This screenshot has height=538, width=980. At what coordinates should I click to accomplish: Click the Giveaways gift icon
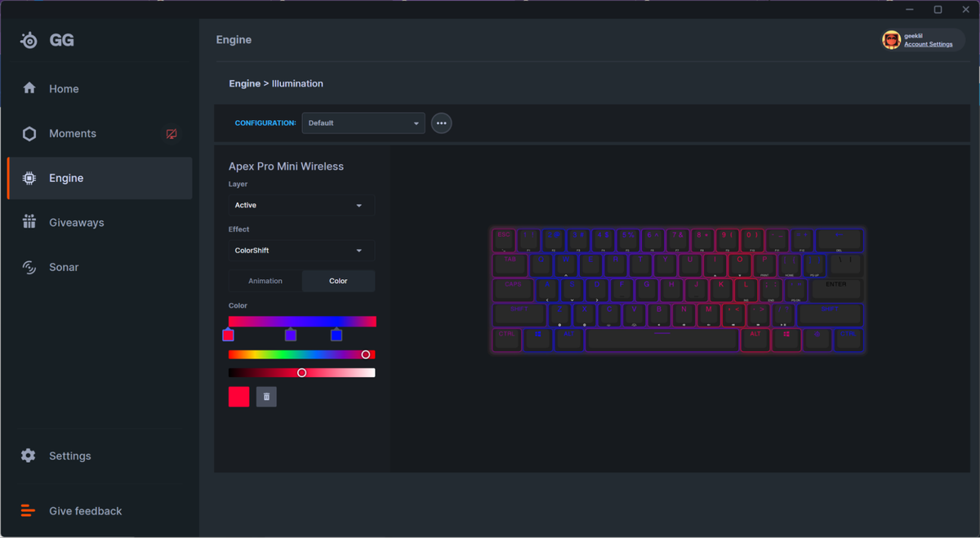click(x=29, y=222)
